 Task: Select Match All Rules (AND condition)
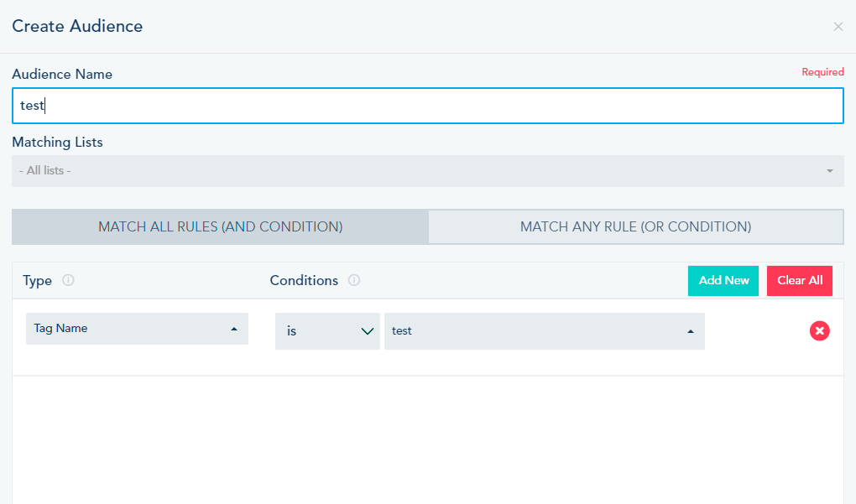pyautogui.click(x=221, y=227)
